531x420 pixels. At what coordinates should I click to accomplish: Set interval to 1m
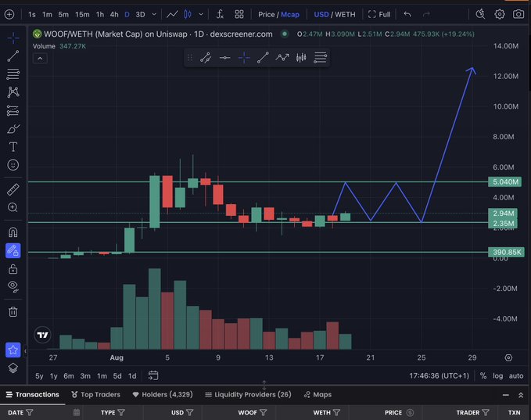coord(47,15)
